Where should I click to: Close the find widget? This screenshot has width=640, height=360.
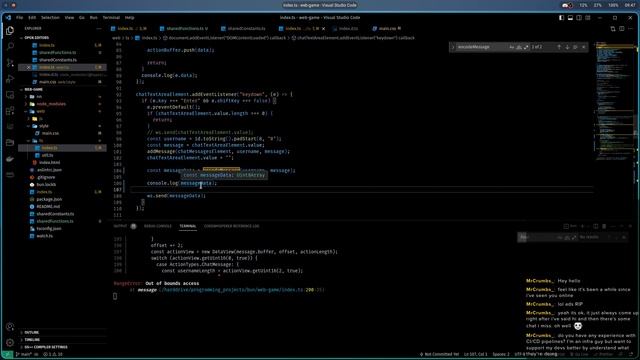pos(584,47)
